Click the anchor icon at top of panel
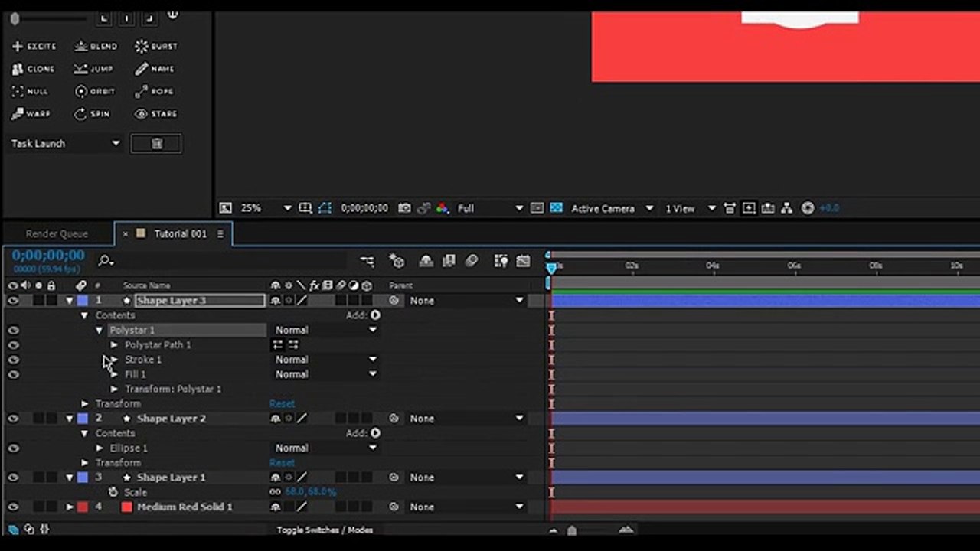Viewport: 980px width, 551px height. pos(173,15)
